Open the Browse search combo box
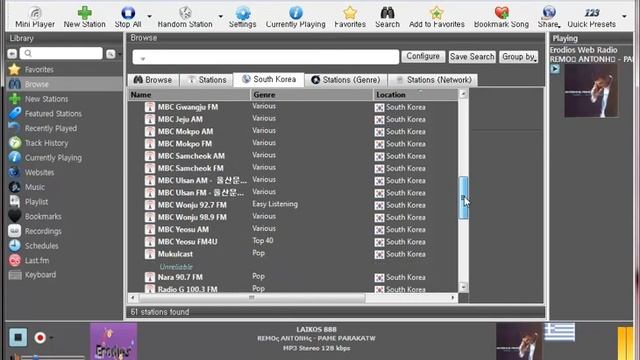 265,57
